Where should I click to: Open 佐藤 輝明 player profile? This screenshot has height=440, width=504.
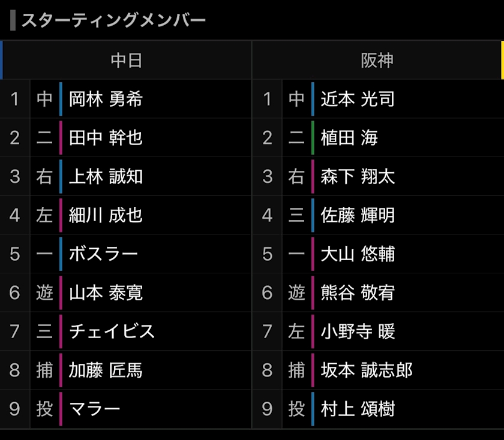click(358, 215)
